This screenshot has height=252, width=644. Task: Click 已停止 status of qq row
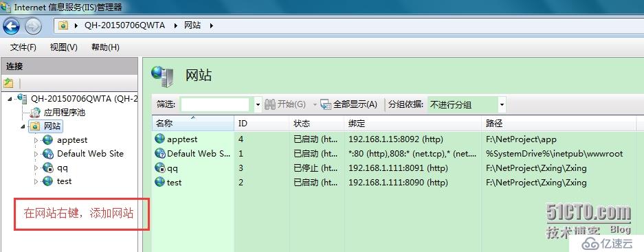coord(316,168)
